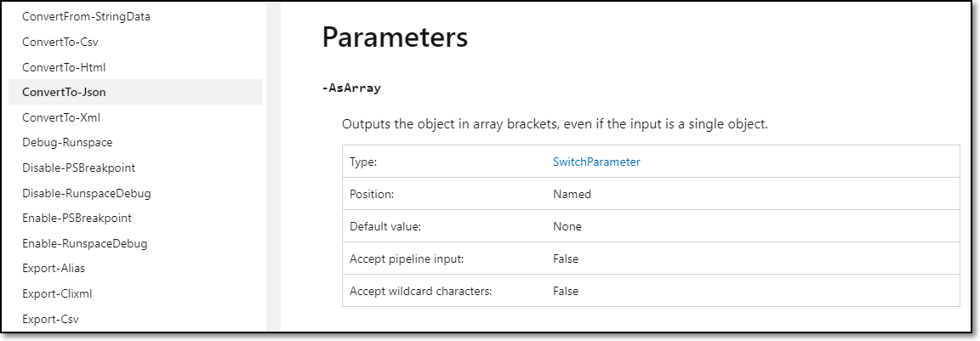
Task: Open the Enable-PSBreakpoint sidebar link
Action: coord(77,218)
